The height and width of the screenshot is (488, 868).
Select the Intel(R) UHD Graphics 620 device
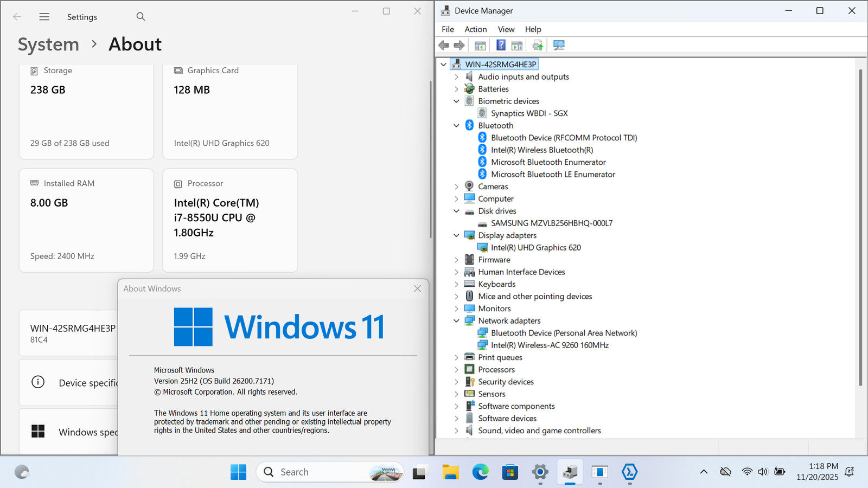tap(535, 248)
